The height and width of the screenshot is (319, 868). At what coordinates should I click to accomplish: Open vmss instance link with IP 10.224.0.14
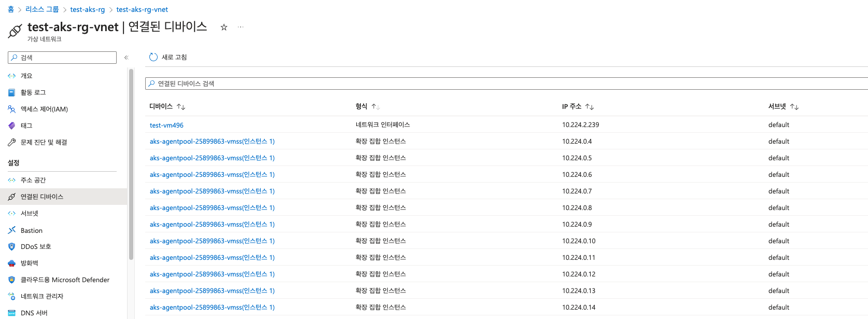coord(212,308)
